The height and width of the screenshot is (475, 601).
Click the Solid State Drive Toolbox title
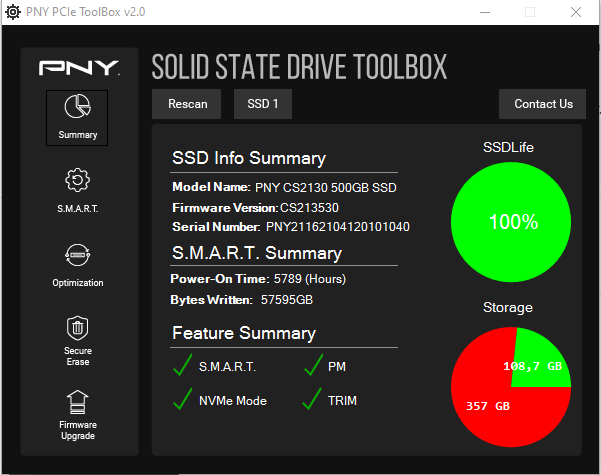coord(299,67)
